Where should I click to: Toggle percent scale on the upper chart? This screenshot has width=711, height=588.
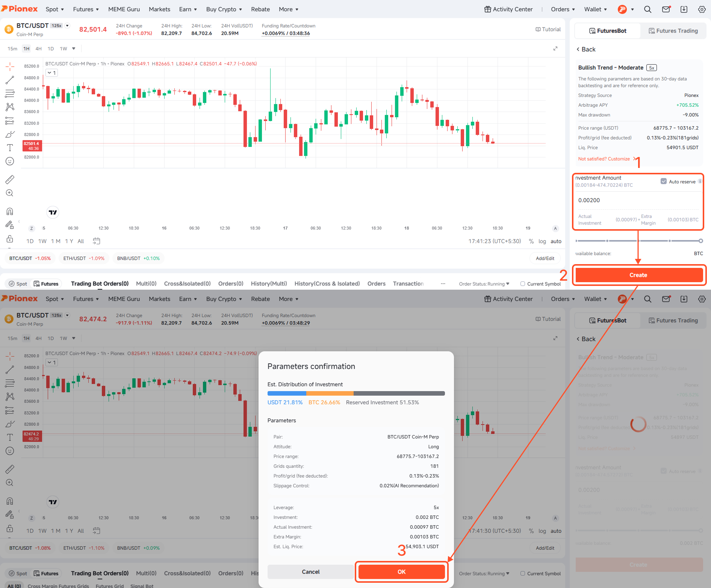[x=531, y=241]
